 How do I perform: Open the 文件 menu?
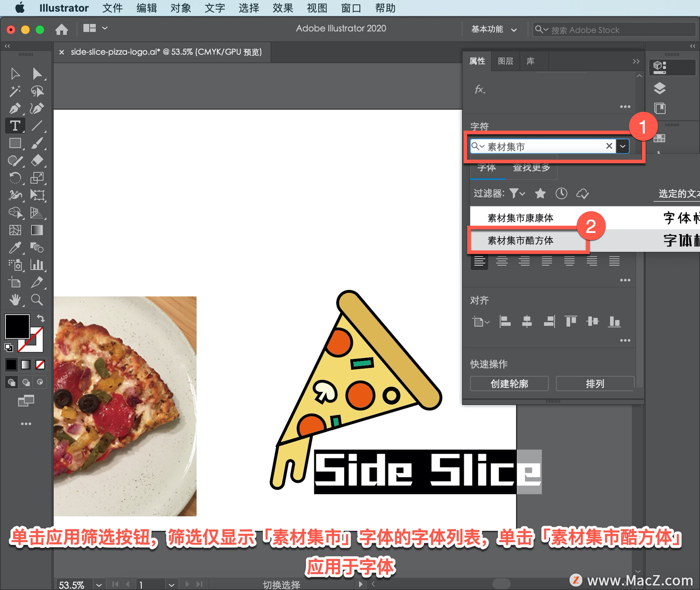tap(112, 8)
